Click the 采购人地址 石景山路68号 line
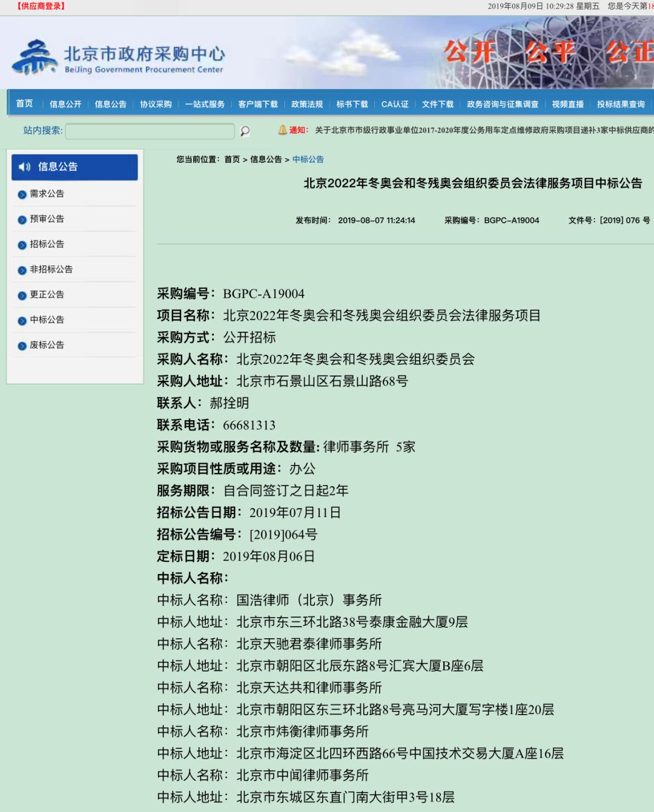The height and width of the screenshot is (812, 654). (282, 381)
